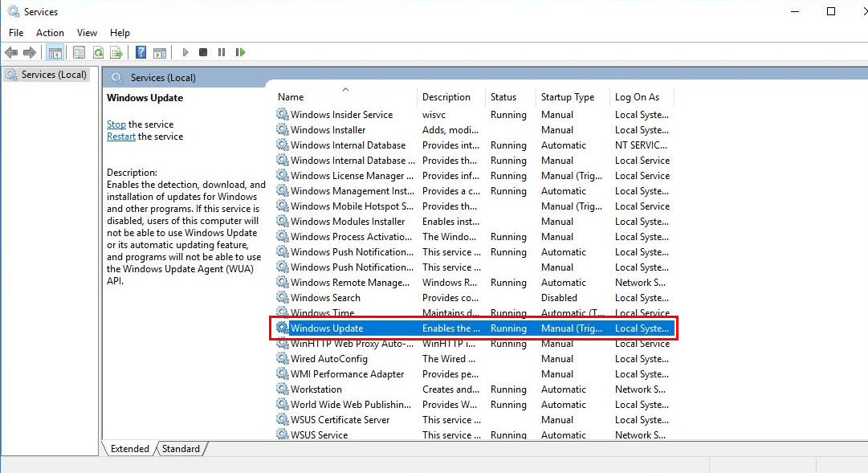Image resolution: width=868 pixels, height=473 pixels.
Task: Select the Windows Management Inst... service
Action: click(x=352, y=190)
